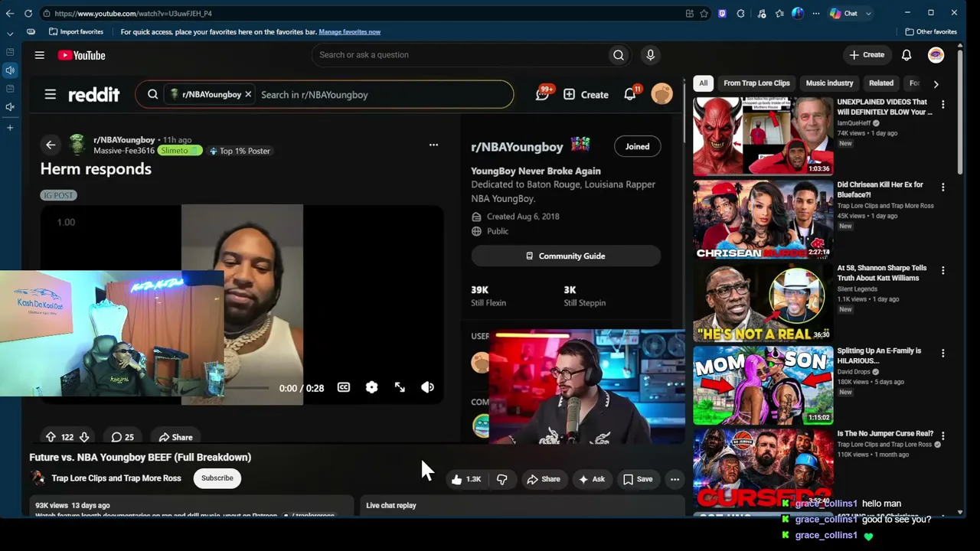The width and height of the screenshot is (980, 551).
Task: Open the Twitch extension icon in toolbar
Action: coord(722,13)
